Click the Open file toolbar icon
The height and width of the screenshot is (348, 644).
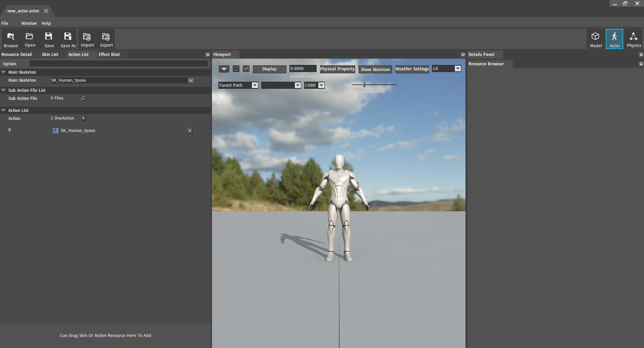tap(30, 39)
